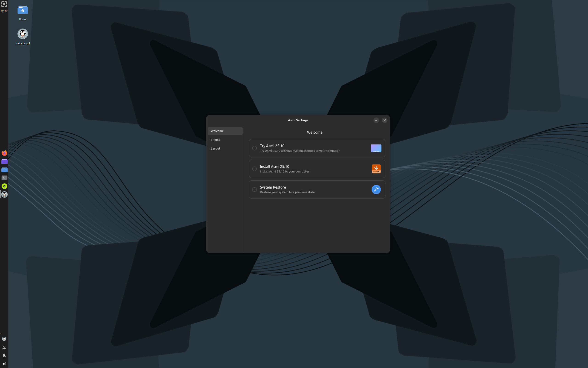The height and width of the screenshot is (368, 588).
Task: Switch to the Theme sidebar page
Action: click(225, 140)
